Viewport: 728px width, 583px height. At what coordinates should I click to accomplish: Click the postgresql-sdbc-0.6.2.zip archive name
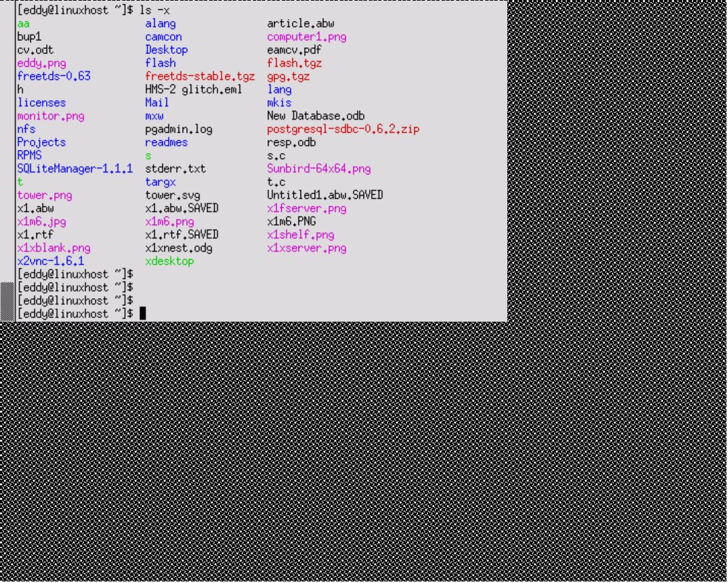342,129
